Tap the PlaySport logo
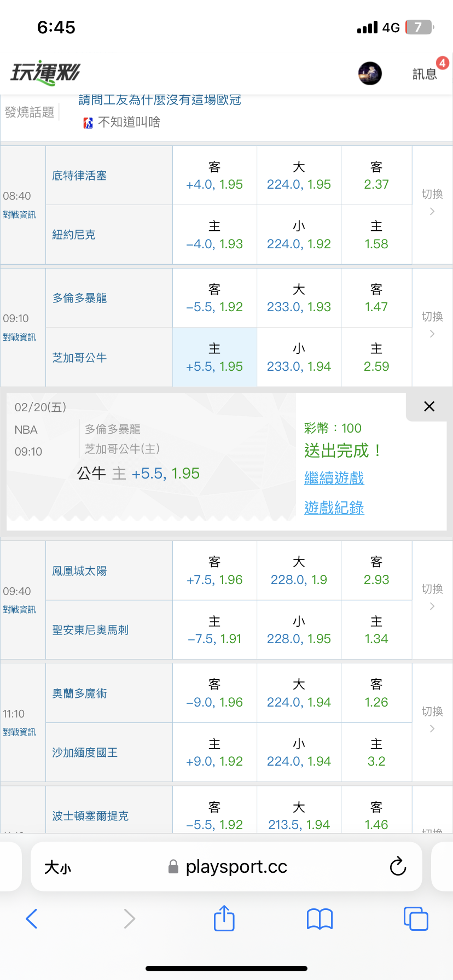 (45, 73)
